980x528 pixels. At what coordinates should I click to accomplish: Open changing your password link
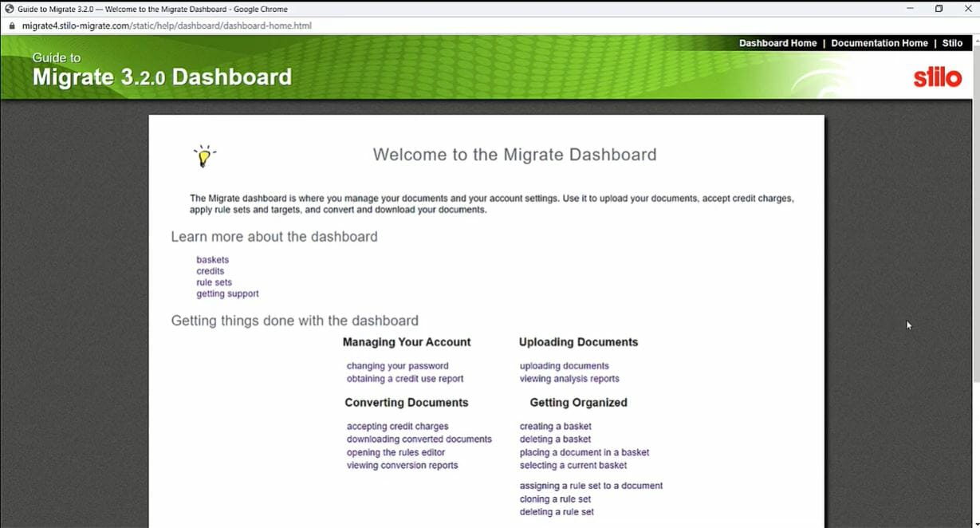(397, 366)
